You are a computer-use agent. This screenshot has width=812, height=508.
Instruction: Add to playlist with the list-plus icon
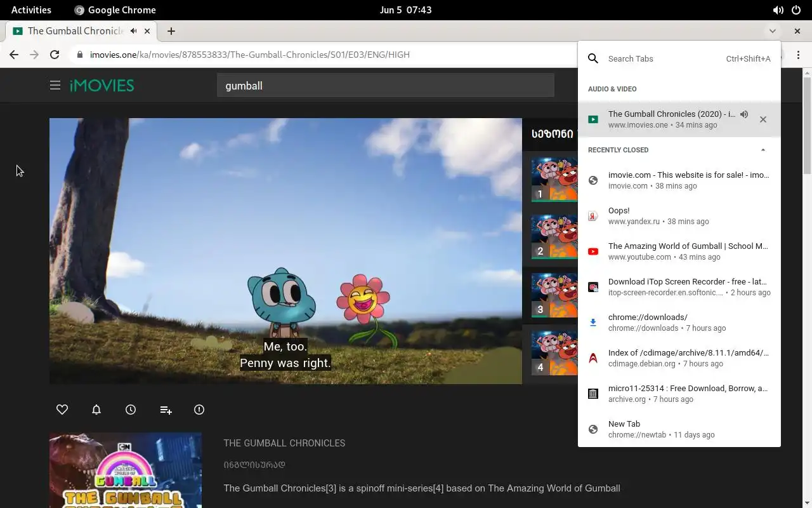pos(166,410)
